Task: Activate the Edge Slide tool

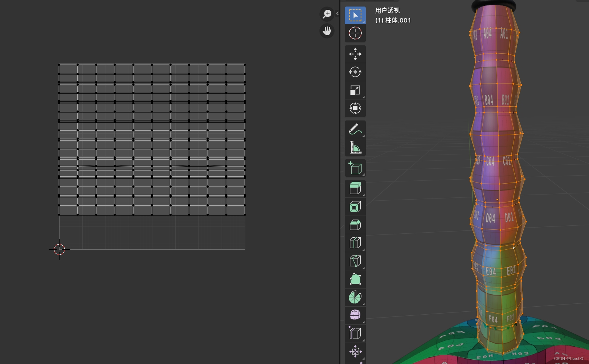Action: coord(355,333)
